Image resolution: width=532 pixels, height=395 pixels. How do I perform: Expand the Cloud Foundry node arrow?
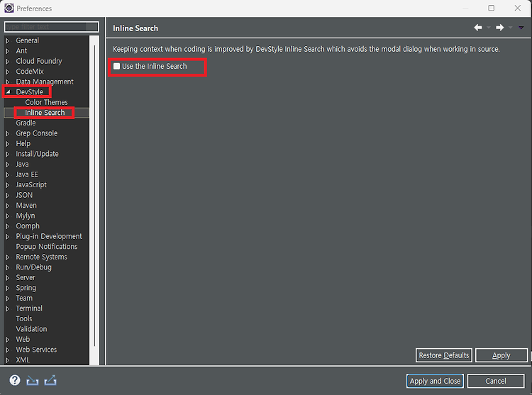point(8,62)
